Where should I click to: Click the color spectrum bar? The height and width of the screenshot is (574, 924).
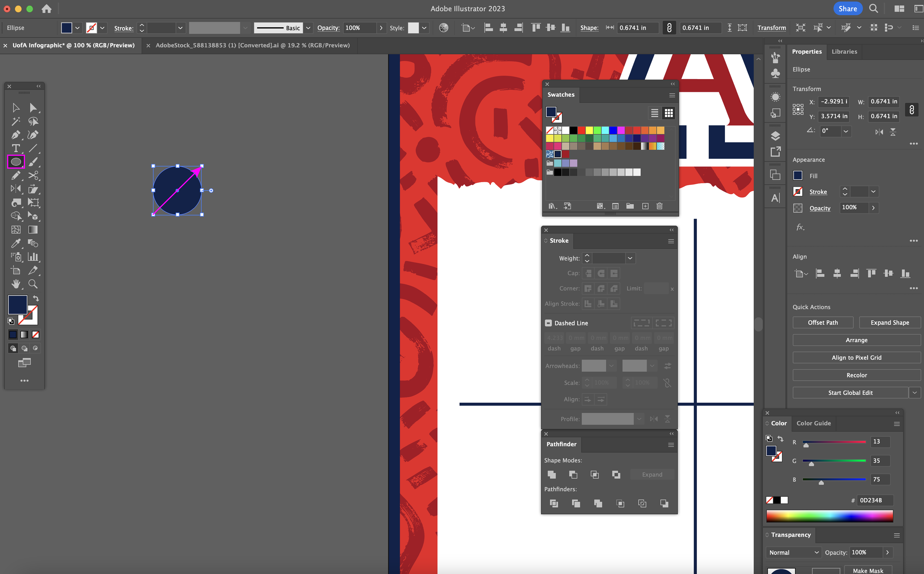click(829, 516)
